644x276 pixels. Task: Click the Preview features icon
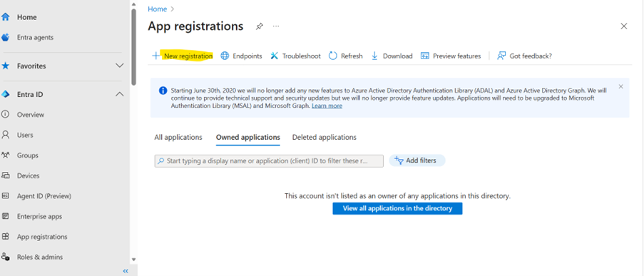[424, 56]
